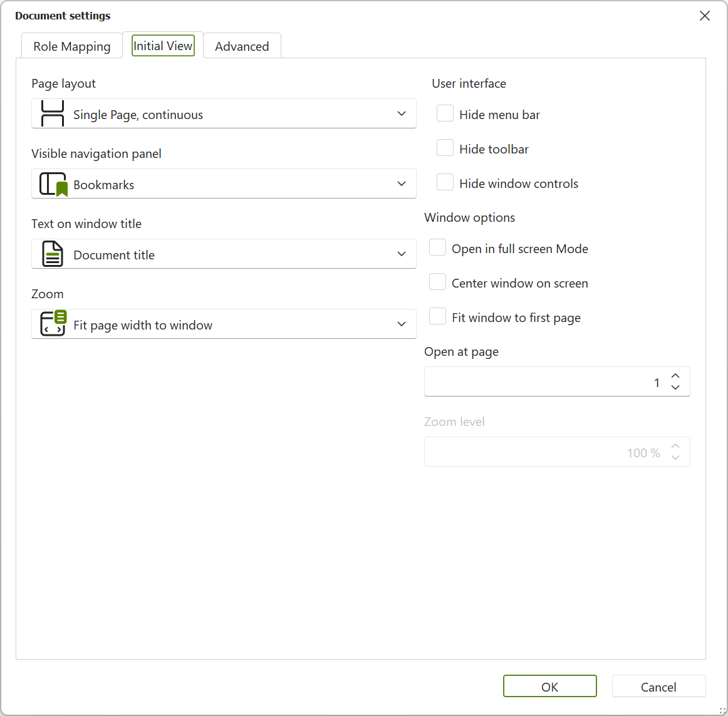Click the dialog resize grip corner
This screenshot has width=728, height=716.
click(x=722, y=710)
